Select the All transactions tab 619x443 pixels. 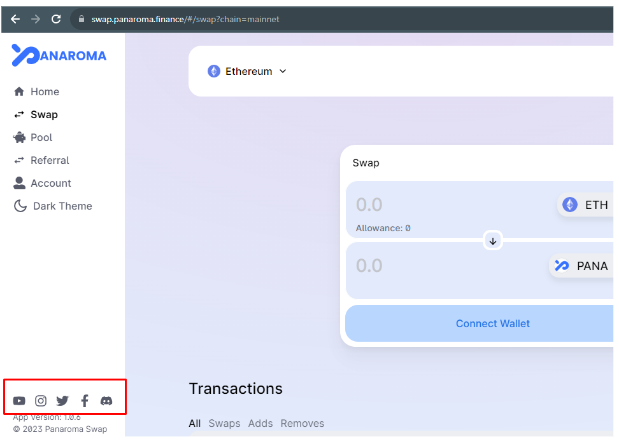click(x=195, y=424)
